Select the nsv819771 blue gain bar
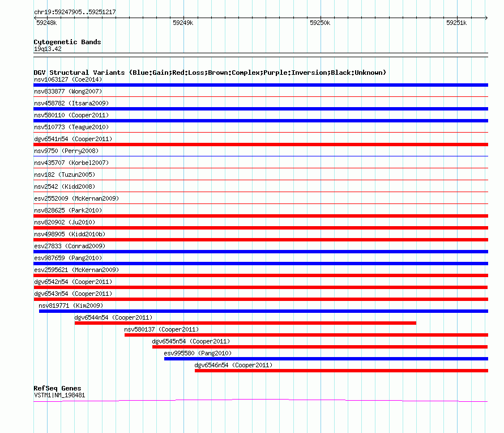Image resolution: width=504 pixels, height=433 pixels. point(263,311)
